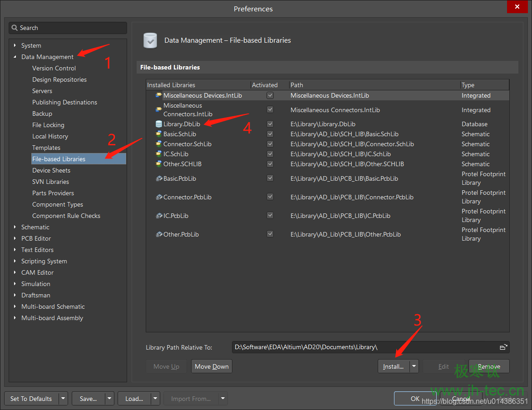Click the browse folder icon in library path field
Screen dimensions: 532x410
(x=503, y=347)
